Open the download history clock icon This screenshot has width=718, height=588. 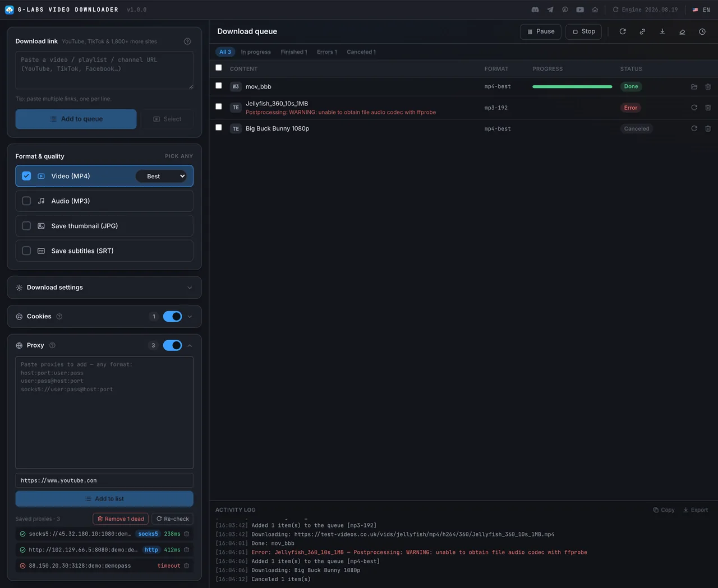pyautogui.click(x=702, y=32)
